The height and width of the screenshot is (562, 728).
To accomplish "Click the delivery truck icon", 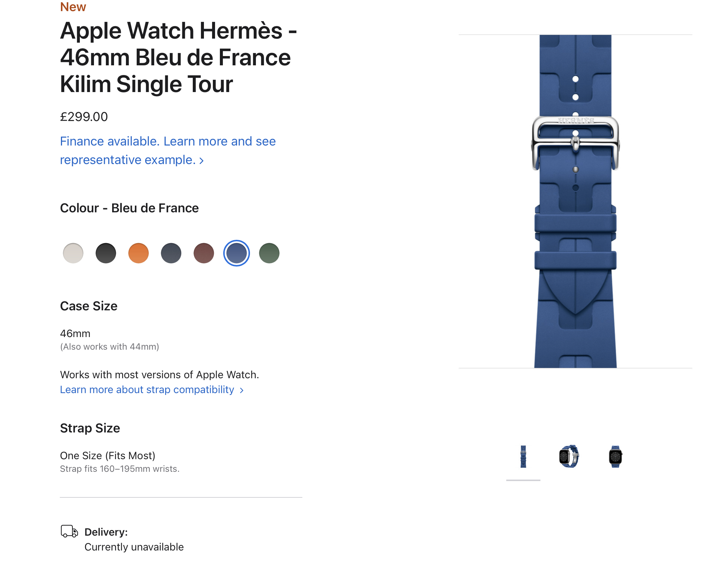I will click(x=69, y=531).
